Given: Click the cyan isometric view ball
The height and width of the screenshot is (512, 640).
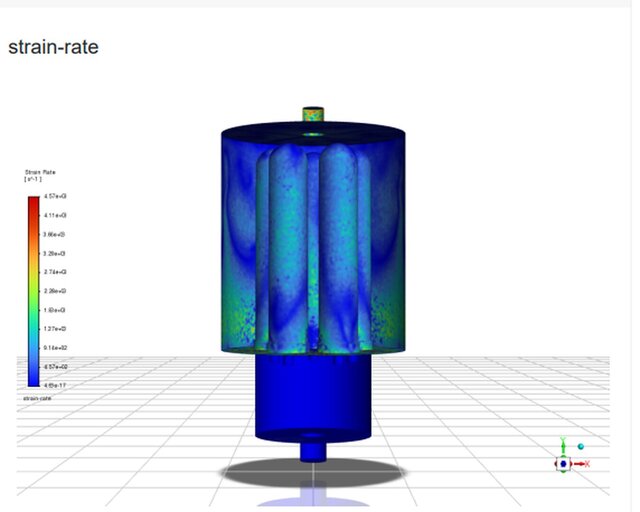Looking at the screenshot, I should (x=580, y=447).
